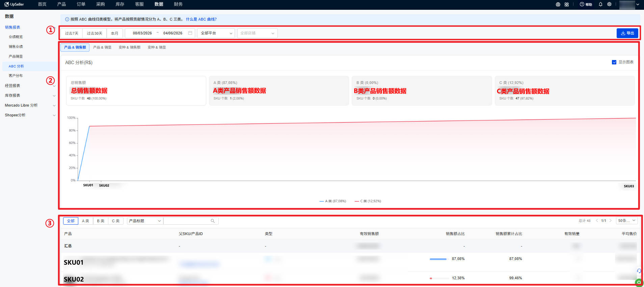The image size is (644, 287).
Task: Open the language globe icon
Action: pos(558,4)
